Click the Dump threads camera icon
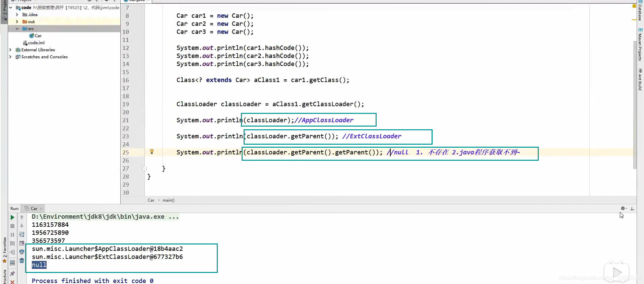The image size is (644, 284). pyautogui.click(x=12, y=243)
